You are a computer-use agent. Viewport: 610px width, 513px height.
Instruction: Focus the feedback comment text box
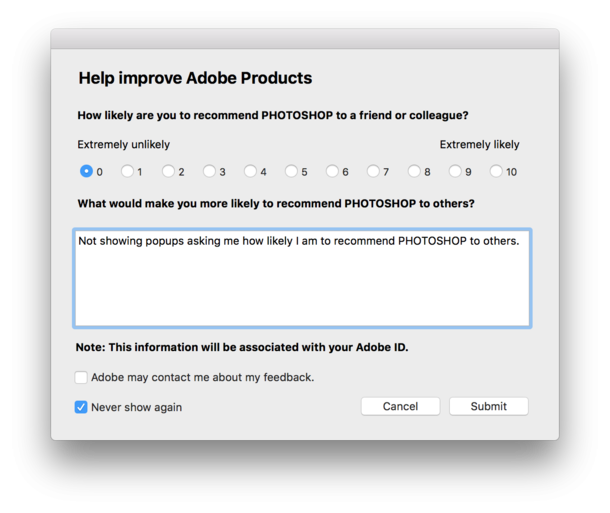coord(302,278)
